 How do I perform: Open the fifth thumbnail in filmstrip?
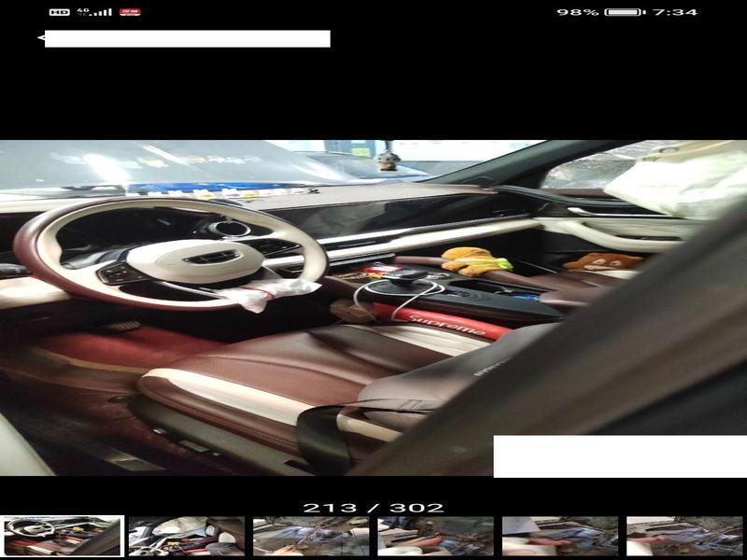pyautogui.click(x=560, y=536)
